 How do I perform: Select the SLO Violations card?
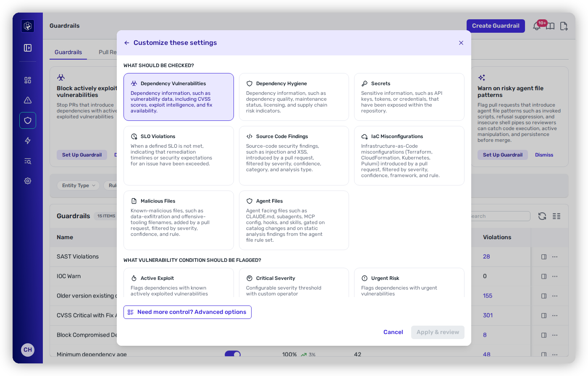tap(178, 156)
